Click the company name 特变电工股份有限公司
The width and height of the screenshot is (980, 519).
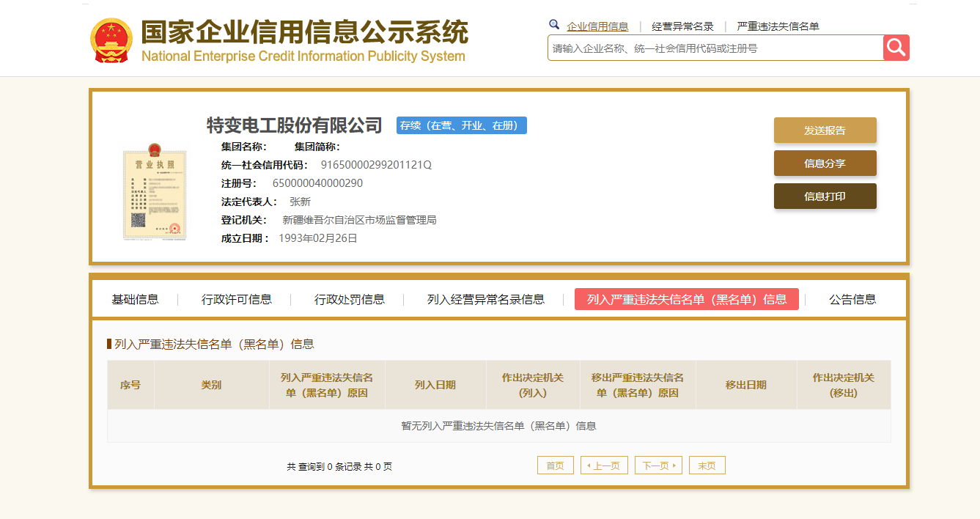295,125
